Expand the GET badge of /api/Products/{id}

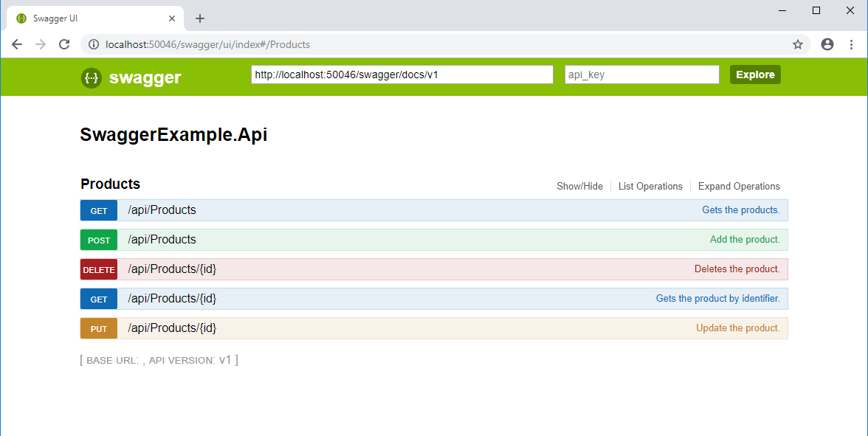tap(99, 299)
